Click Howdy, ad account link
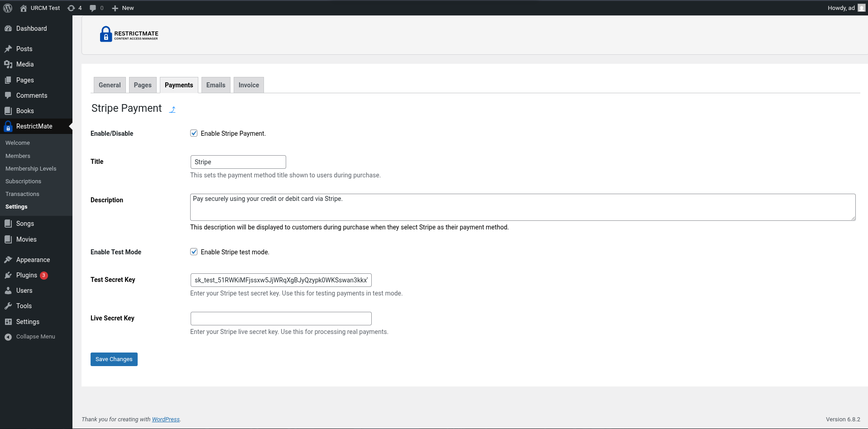This screenshot has width=868, height=429. (x=841, y=8)
